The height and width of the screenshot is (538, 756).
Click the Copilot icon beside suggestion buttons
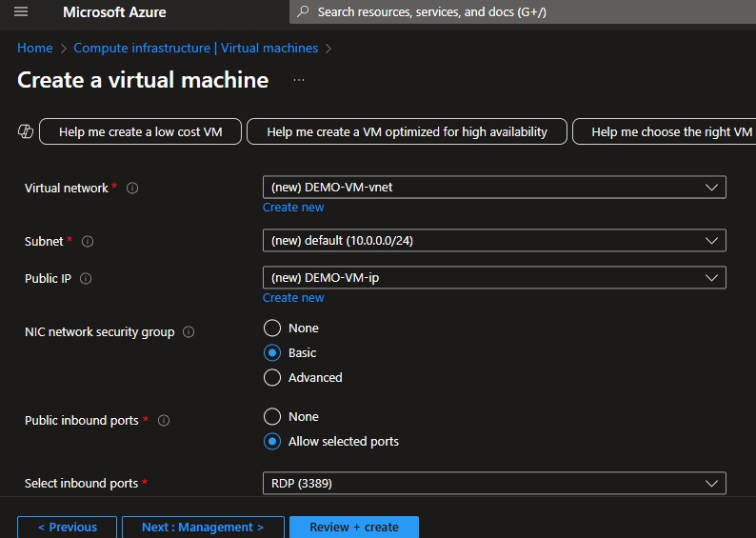click(x=26, y=131)
